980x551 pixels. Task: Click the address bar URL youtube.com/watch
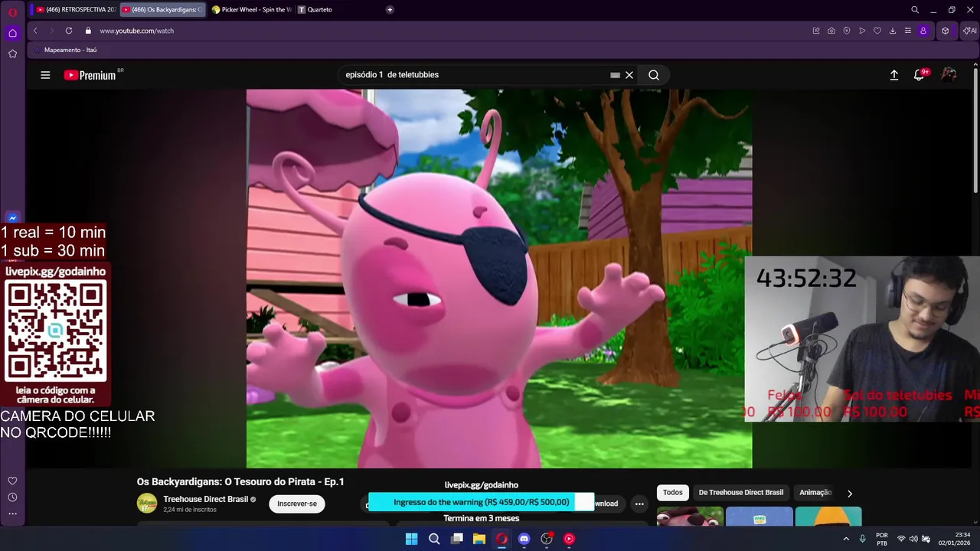(137, 31)
